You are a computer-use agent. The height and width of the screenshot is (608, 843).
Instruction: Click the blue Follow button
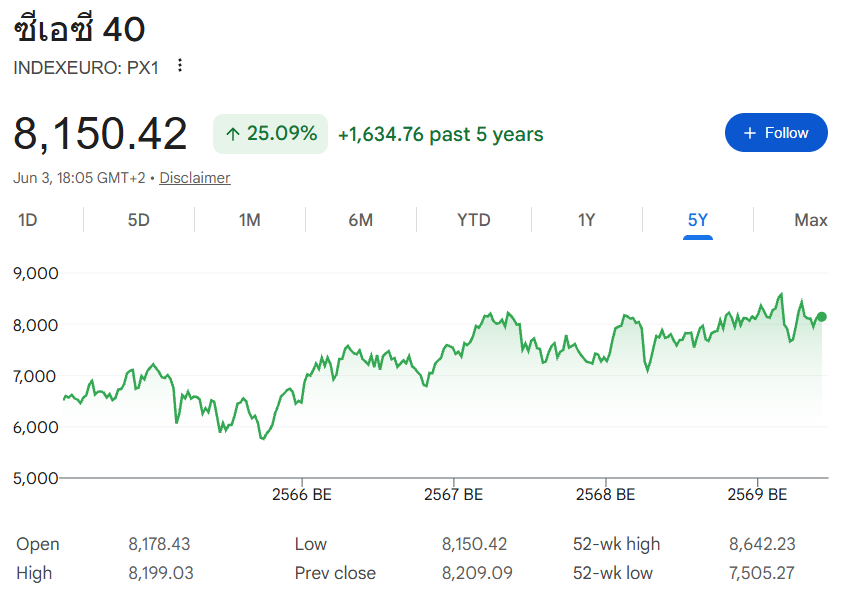pos(776,133)
